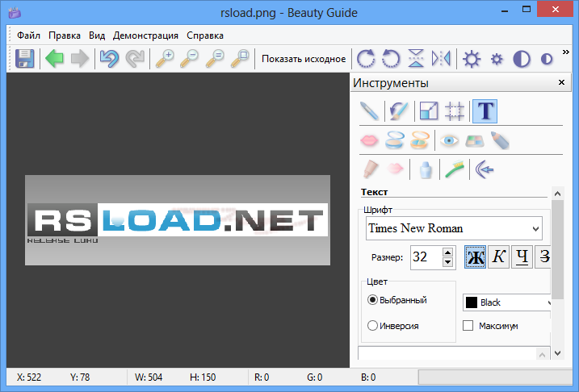The height and width of the screenshot is (392, 579).
Task: Flip the image vertically
Action: tap(416, 59)
